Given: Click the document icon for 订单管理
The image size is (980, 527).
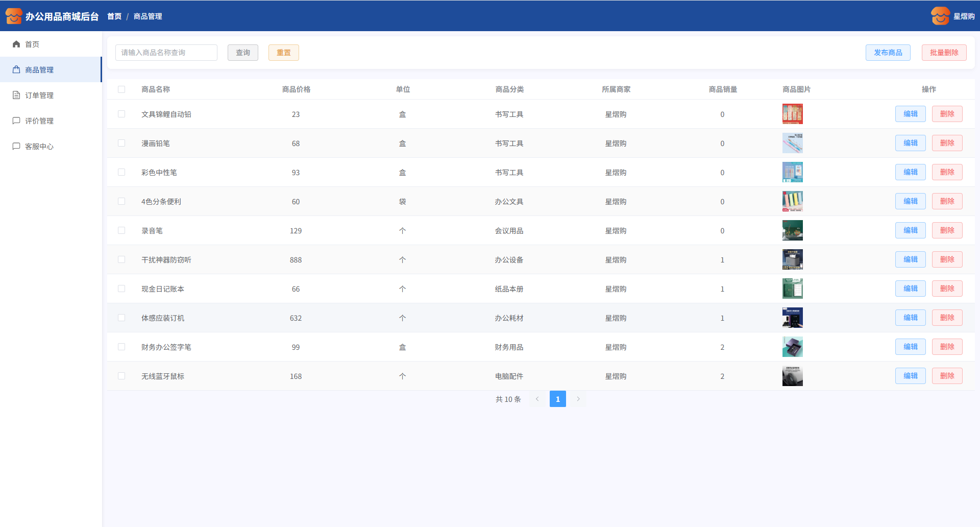Looking at the screenshot, I should click(16, 95).
